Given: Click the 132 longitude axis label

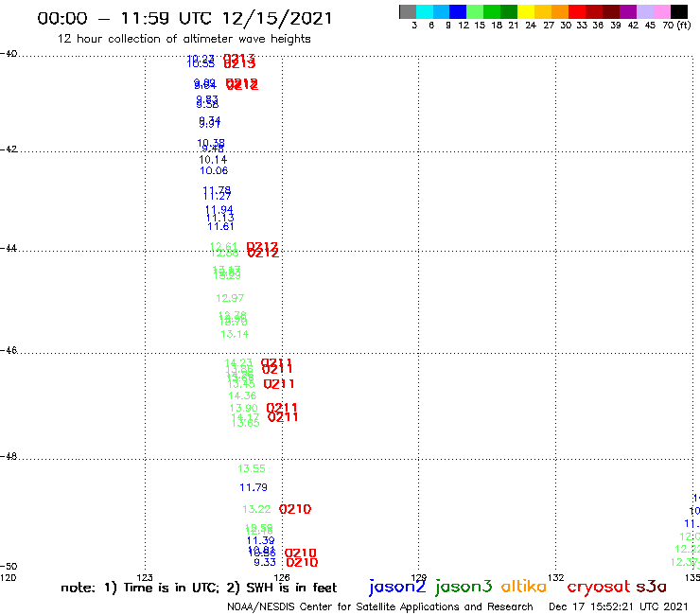Looking at the screenshot, I should [x=556, y=577].
